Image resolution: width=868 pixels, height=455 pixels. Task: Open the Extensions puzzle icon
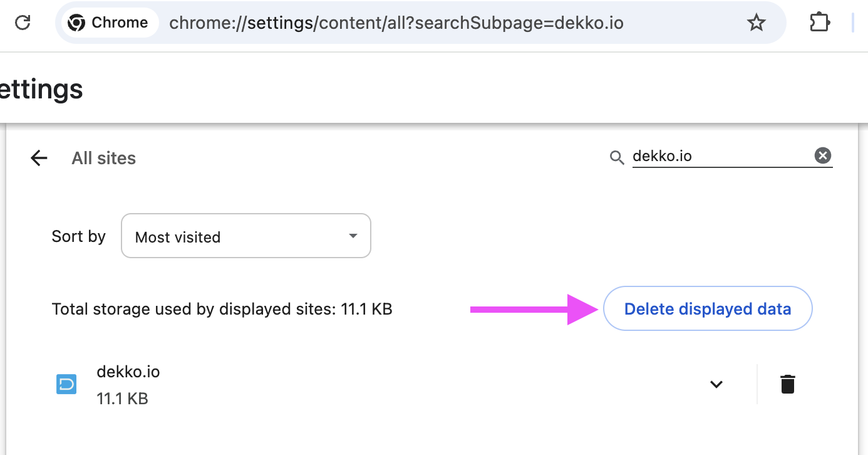[819, 23]
